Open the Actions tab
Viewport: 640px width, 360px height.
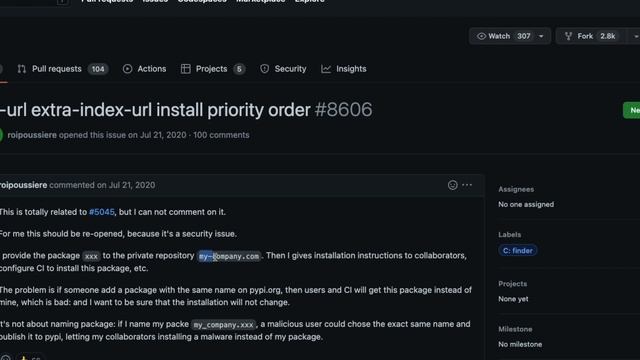click(144, 69)
